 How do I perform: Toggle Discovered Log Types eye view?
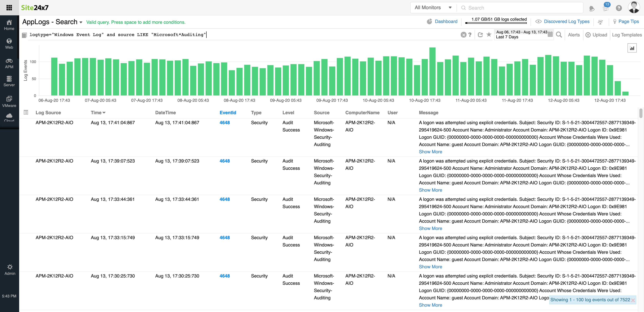point(538,21)
